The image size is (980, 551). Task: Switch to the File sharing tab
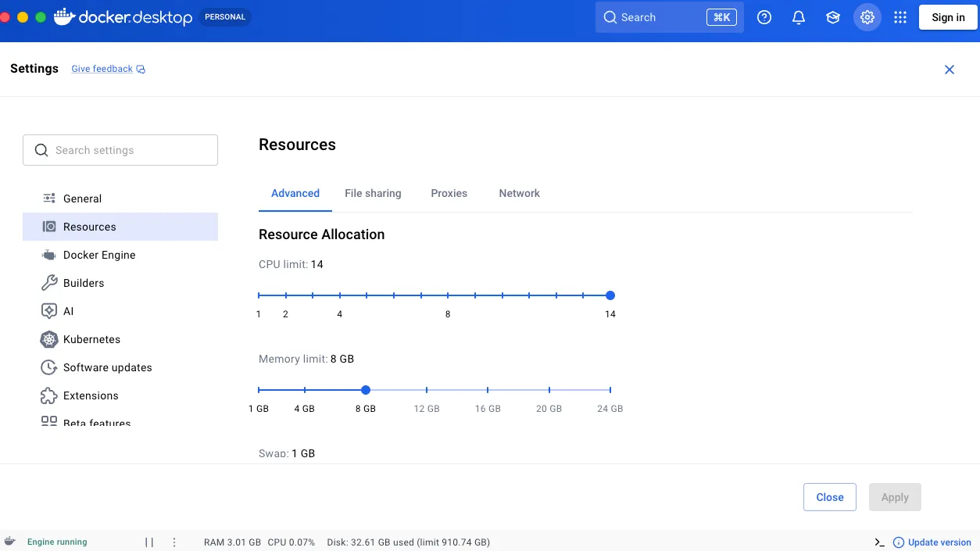(373, 193)
